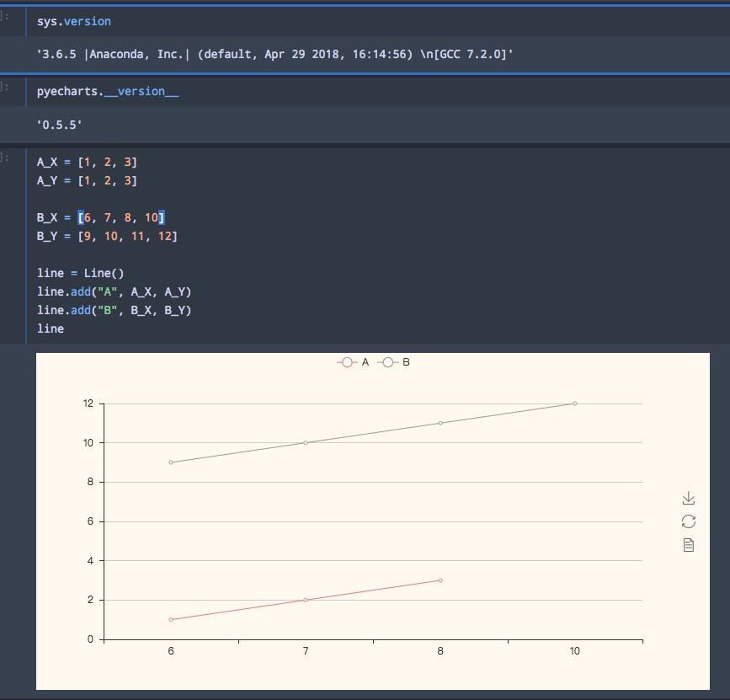Click the first data point of line B
The width and height of the screenshot is (730, 700).
[170, 462]
